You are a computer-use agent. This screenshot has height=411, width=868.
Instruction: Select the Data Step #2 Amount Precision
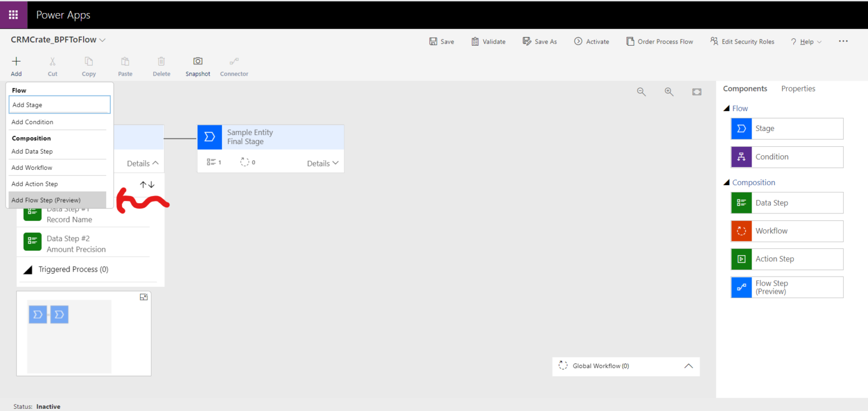(x=76, y=244)
